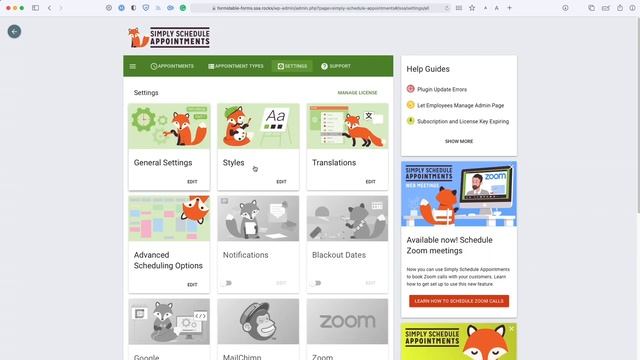Click Edit on Styles card
640x360 pixels.
coord(281,182)
